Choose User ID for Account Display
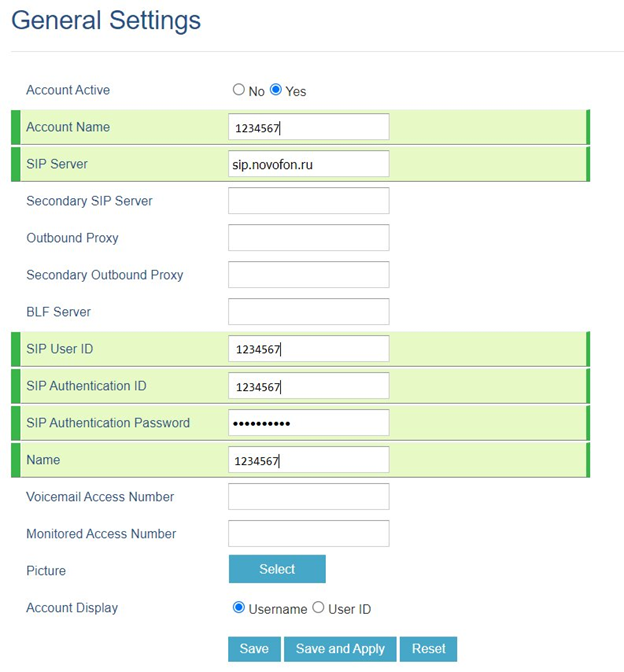This screenshot has height=672, width=624. click(319, 607)
